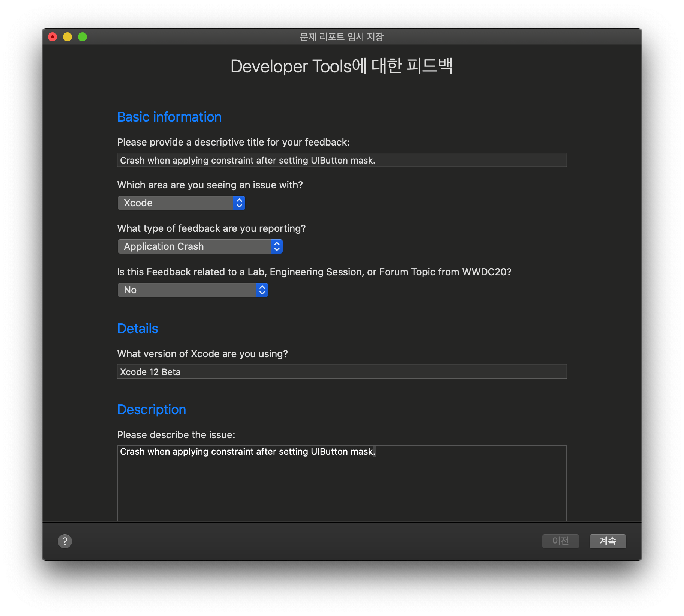Open the WWDC20 related 'No' dropdown

click(x=193, y=290)
